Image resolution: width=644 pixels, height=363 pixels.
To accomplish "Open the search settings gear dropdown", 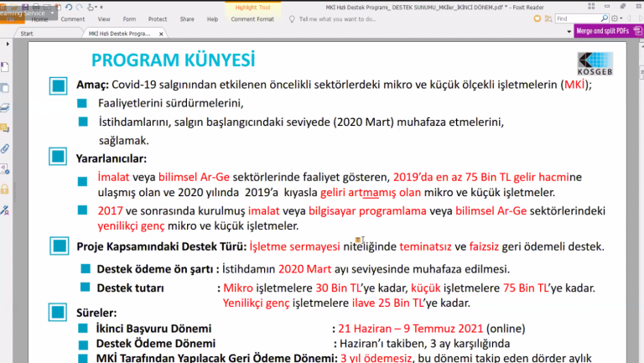I will click(616, 18).
